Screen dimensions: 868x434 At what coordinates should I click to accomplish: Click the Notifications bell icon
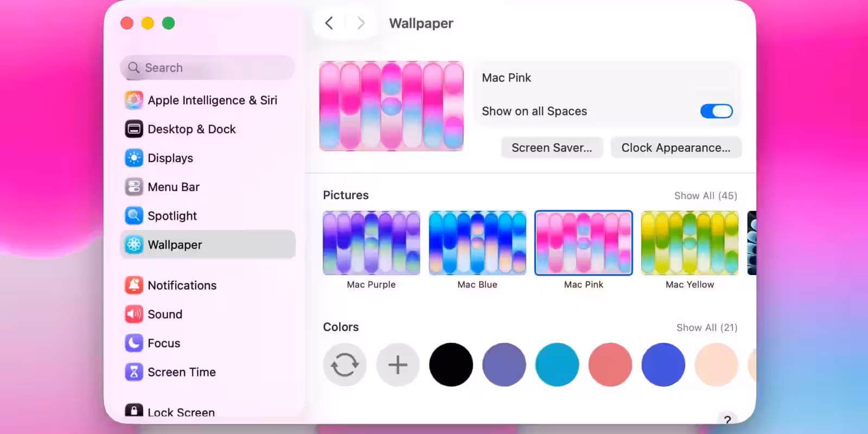[x=134, y=285]
